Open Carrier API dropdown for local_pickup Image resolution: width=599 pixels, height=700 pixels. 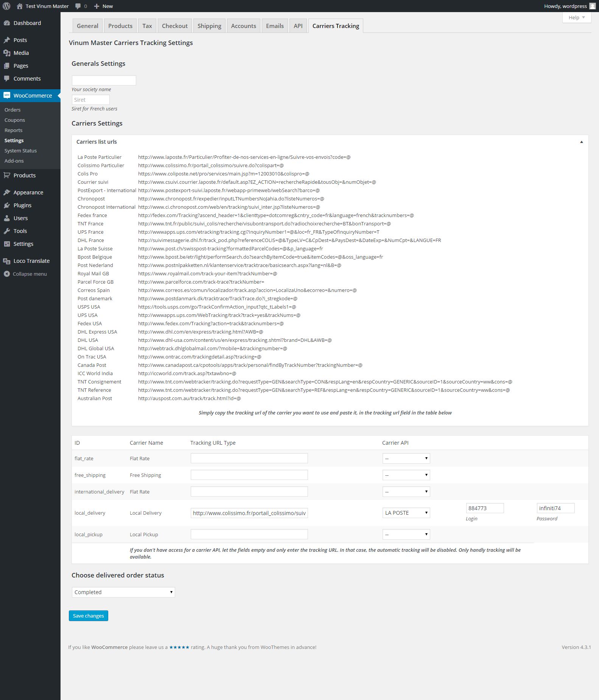[406, 534]
